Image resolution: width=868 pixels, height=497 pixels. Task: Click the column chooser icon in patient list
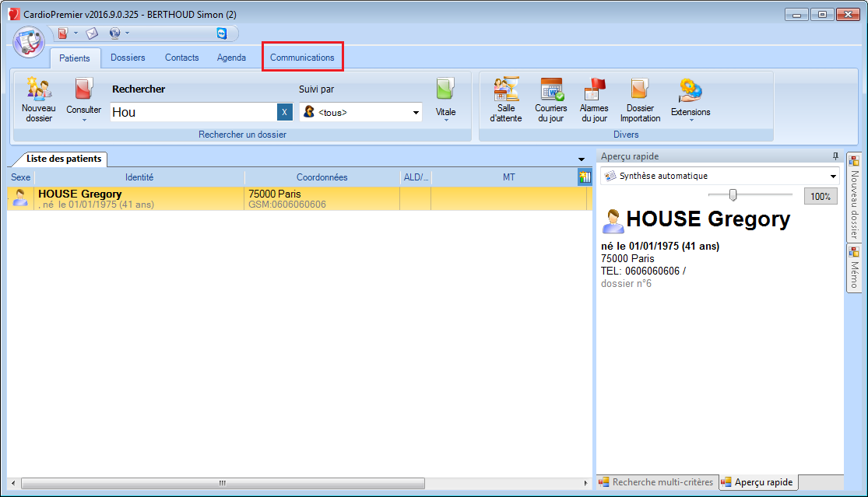[x=585, y=177]
